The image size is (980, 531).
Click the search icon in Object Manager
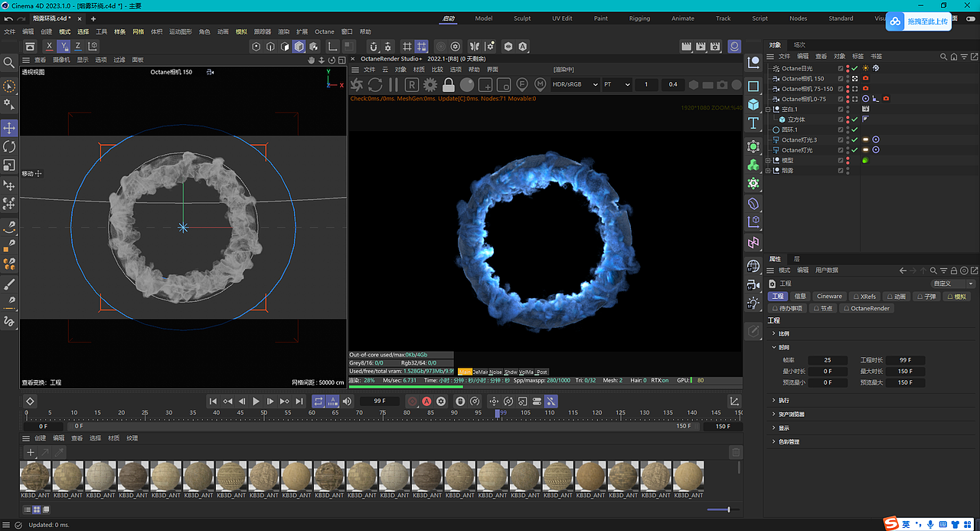944,57
